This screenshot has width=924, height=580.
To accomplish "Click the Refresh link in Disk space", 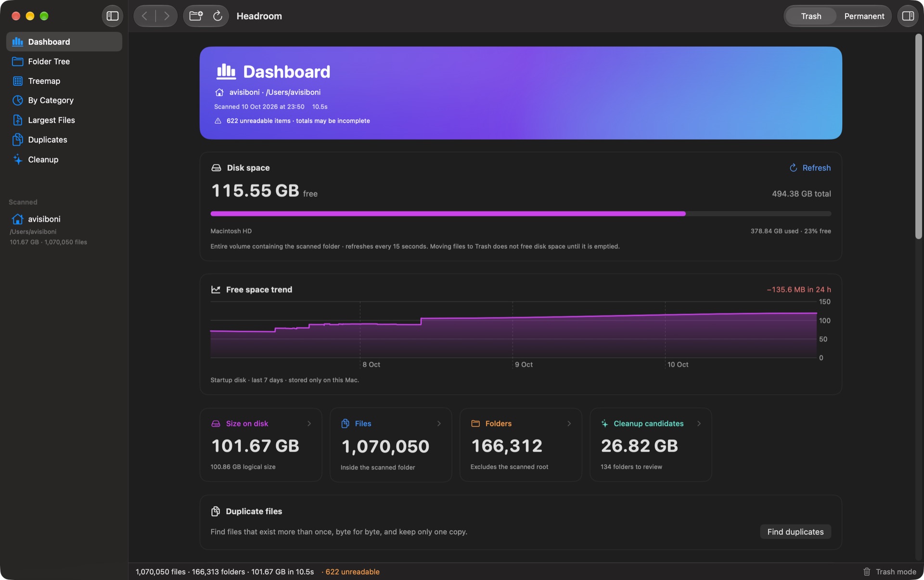I will pyautogui.click(x=810, y=168).
